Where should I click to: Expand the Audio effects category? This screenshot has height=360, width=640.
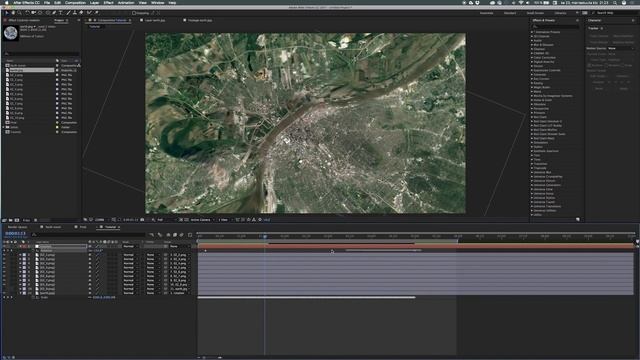pos(532,40)
